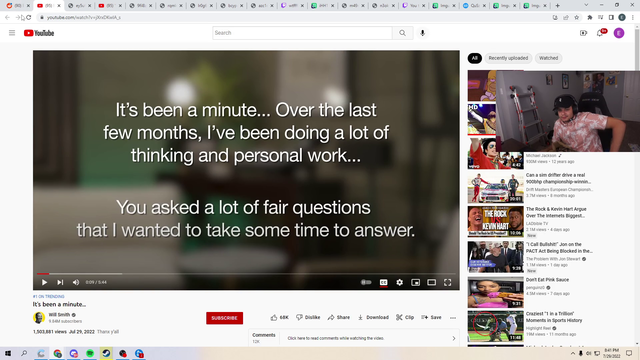Open The Rock & Kevin Hart thumbnail
Screen dimensions: 640x360
coord(496,221)
